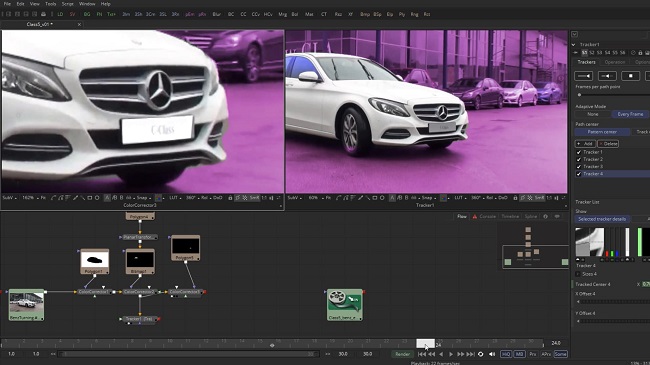Add a Rectangle mask (Rct) tool
The height and width of the screenshot is (365, 650).
click(x=427, y=14)
